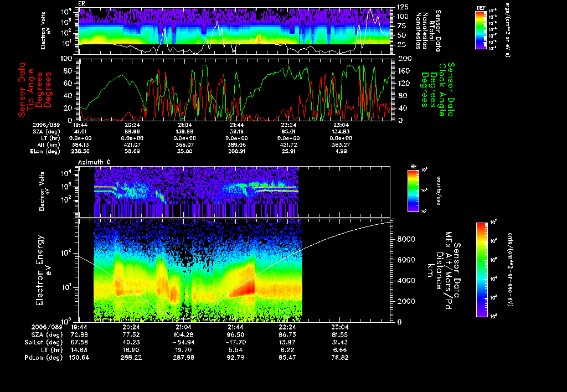
Task: Click the PdLon value "76.82"
Action: (340, 357)
